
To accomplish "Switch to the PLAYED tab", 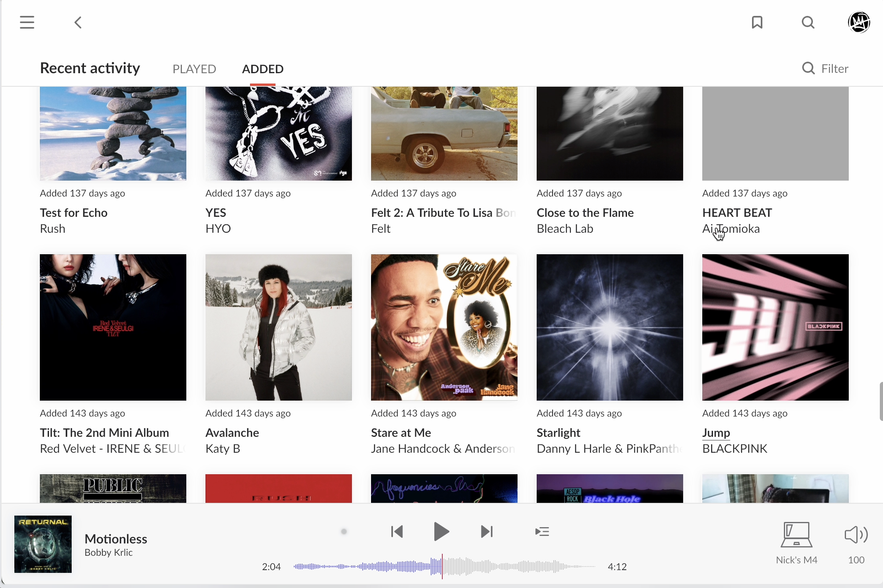I will (x=194, y=69).
